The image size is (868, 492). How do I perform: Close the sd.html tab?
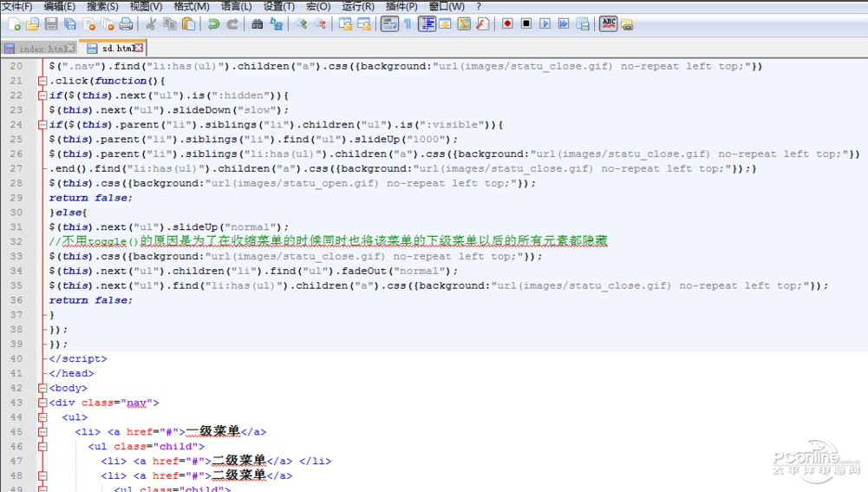tap(139, 49)
